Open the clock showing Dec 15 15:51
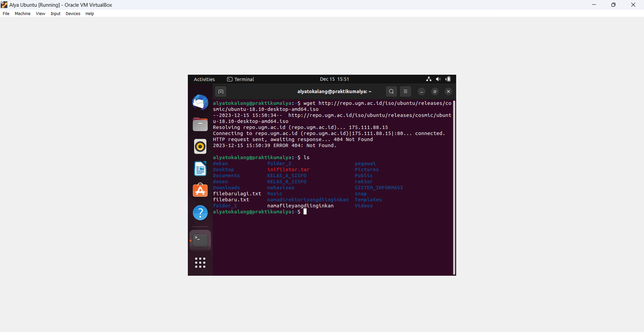Image resolution: width=644 pixels, height=332 pixels. pos(334,79)
